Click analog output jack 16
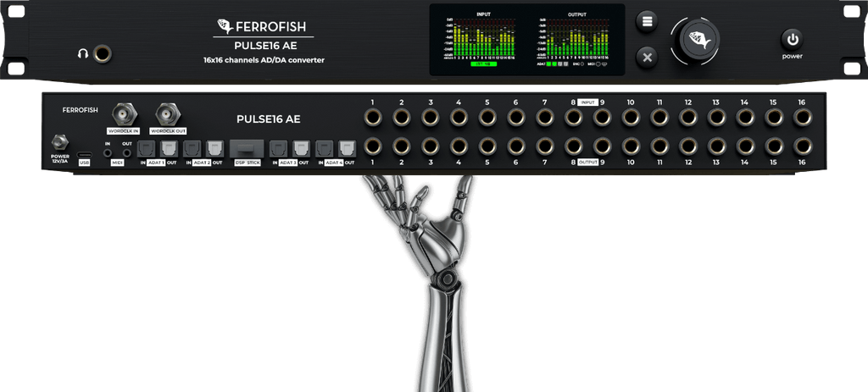This screenshot has width=868, height=392. pyautogui.click(x=801, y=146)
